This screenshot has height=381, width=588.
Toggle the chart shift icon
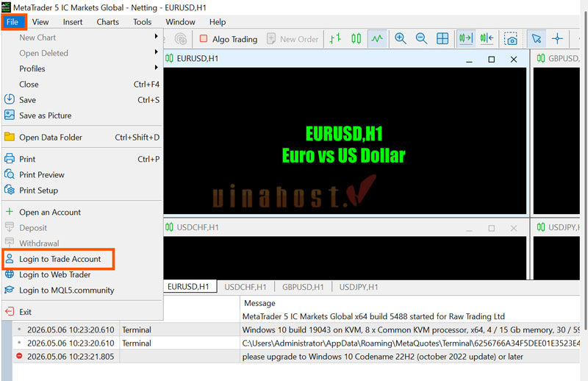tap(487, 39)
